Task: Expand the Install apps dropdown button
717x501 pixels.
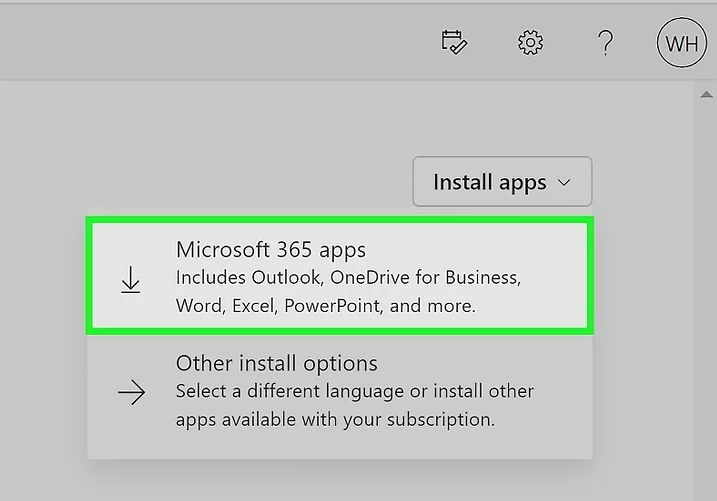Action: click(x=502, y=181)
